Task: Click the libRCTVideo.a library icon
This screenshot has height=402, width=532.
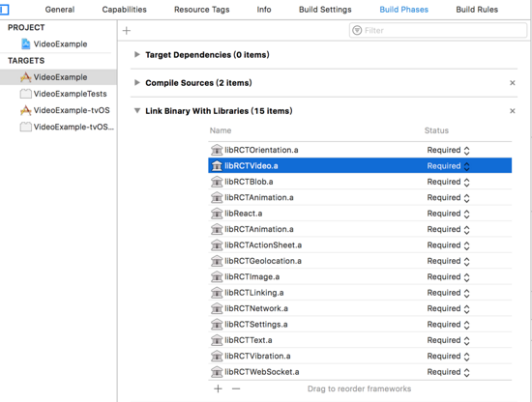Action: [x=217, y=166]
